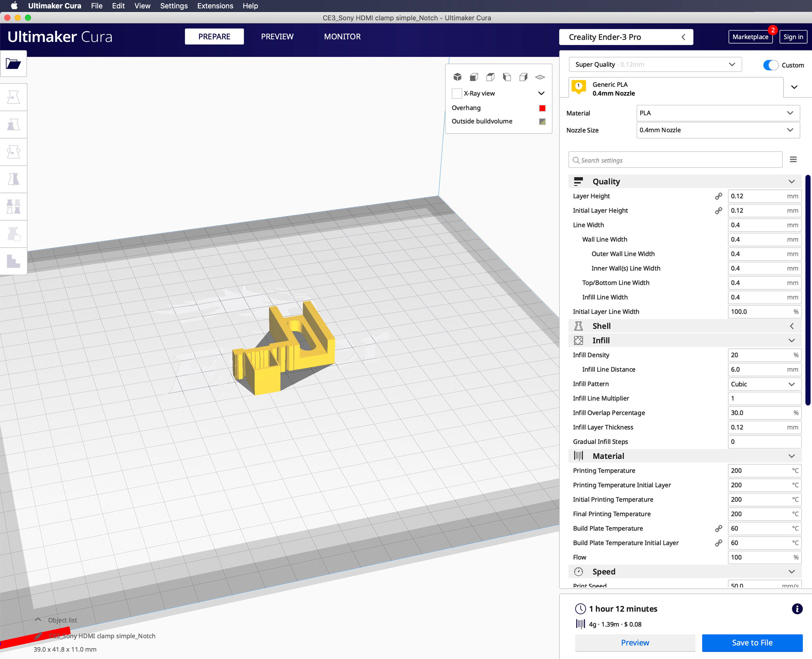This screenshot has height=659, width=812.
Task: Click the link icon beside Initial Layer Height
Action: click(x=718, y=211)
